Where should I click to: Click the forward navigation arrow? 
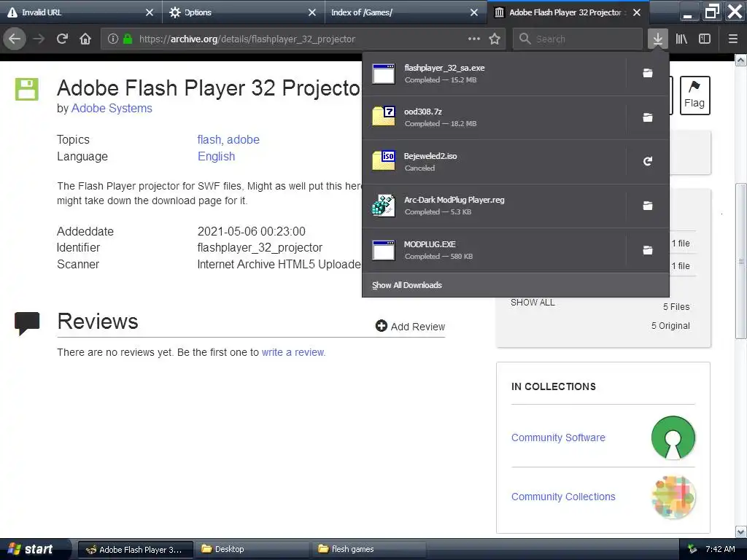[39, 39]
